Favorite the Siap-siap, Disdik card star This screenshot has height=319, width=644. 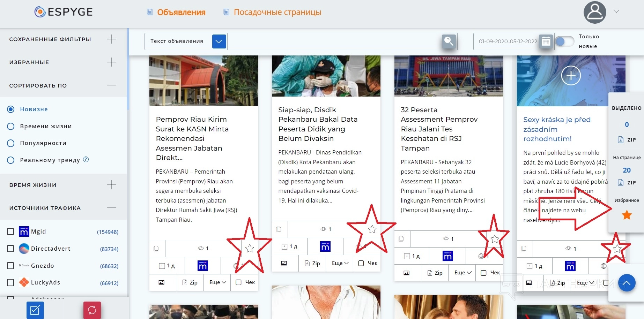point(372,229)
